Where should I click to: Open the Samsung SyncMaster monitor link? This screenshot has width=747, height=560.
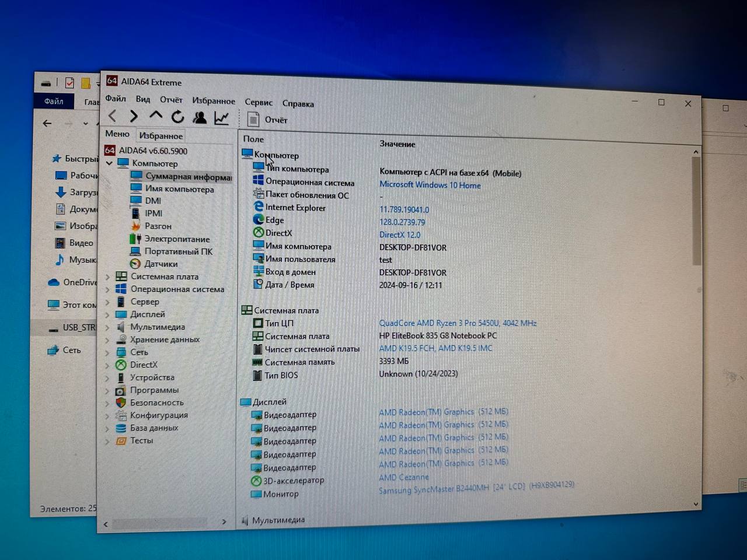pyautogui.click(x=476, y=488)
